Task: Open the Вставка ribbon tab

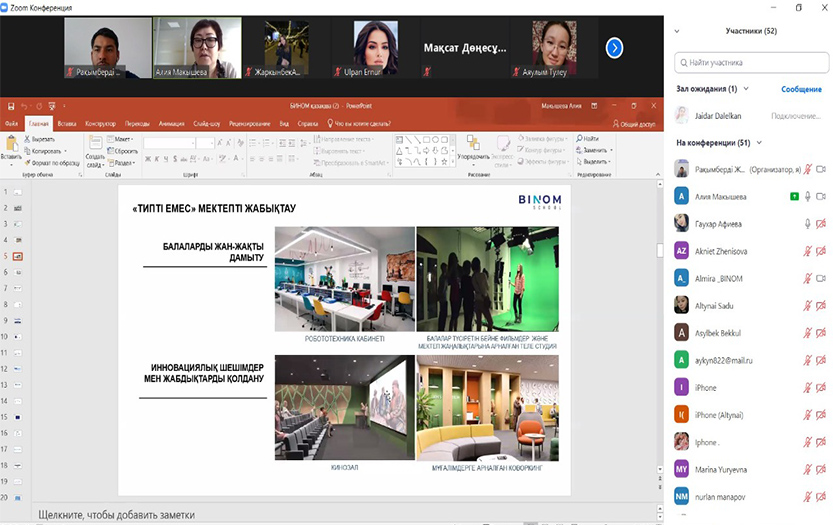Action: pyautogui.click(x=67, y=123)
